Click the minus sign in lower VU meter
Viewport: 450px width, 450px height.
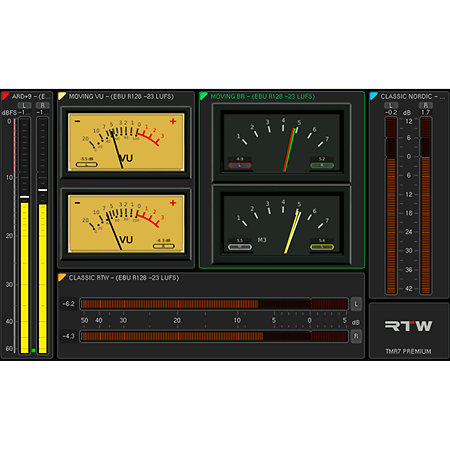77,203
